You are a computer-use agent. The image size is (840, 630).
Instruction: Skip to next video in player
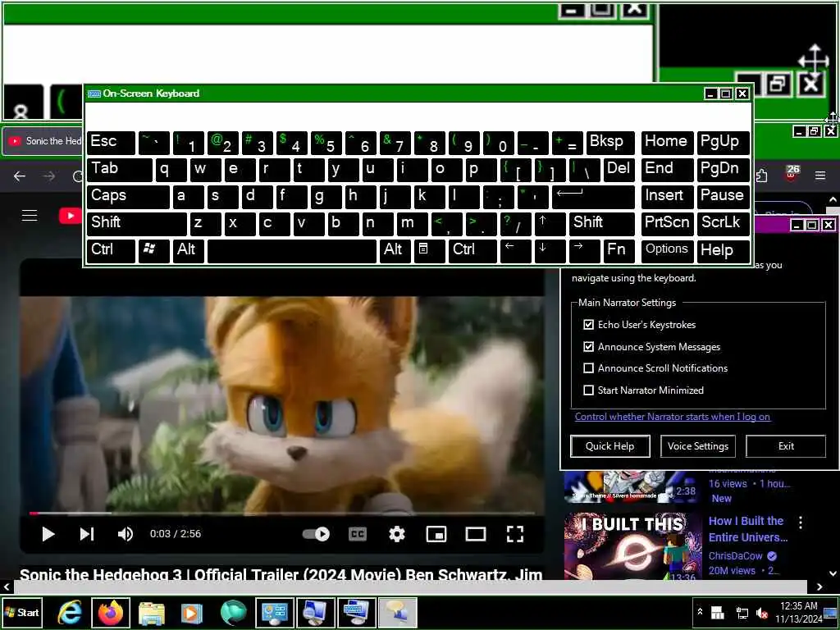[87, 534]
